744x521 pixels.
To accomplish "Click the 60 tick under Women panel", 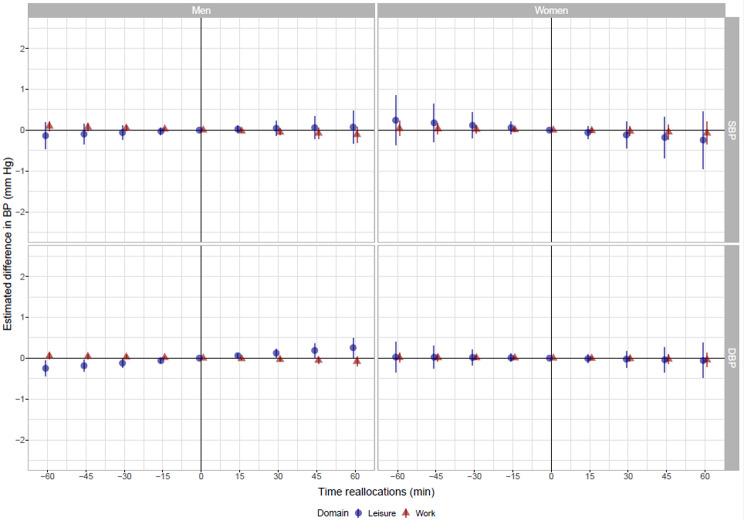I will pyautogui.click(x=705, y=476).
